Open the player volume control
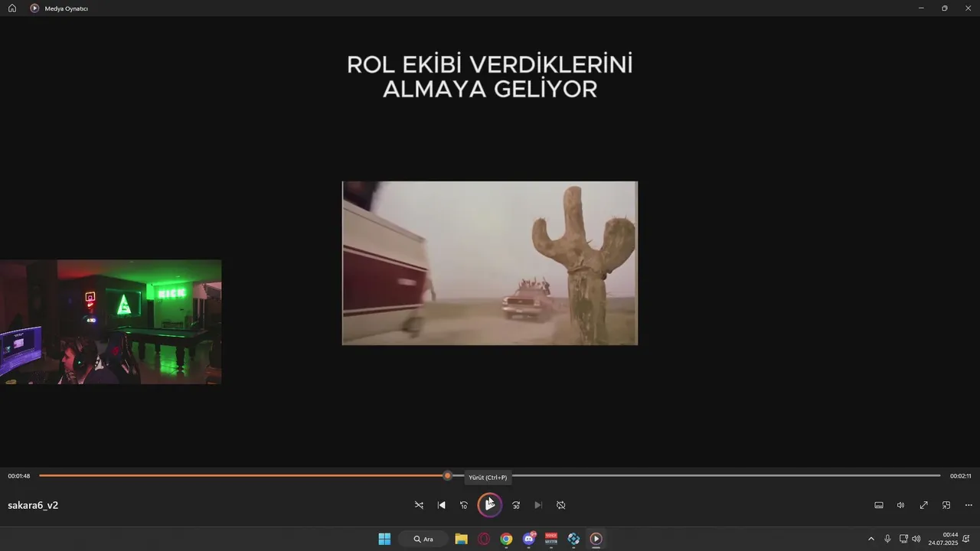Screen dimensions: 980x551 click(901, 505)
